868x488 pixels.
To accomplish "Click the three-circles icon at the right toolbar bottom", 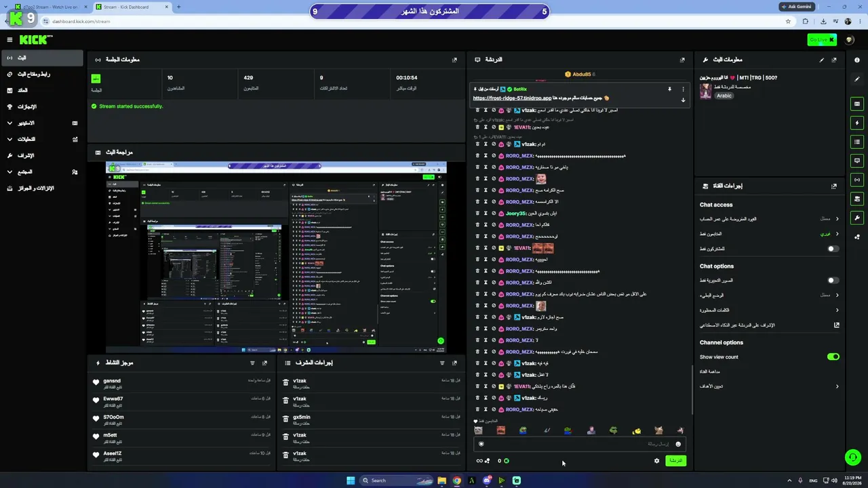I will 857,237.
